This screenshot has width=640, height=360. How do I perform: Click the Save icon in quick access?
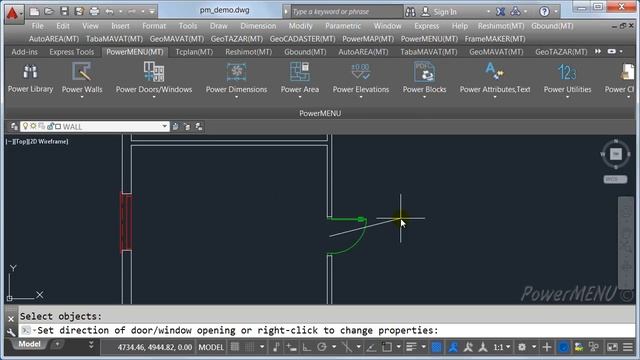click(64, 11)
